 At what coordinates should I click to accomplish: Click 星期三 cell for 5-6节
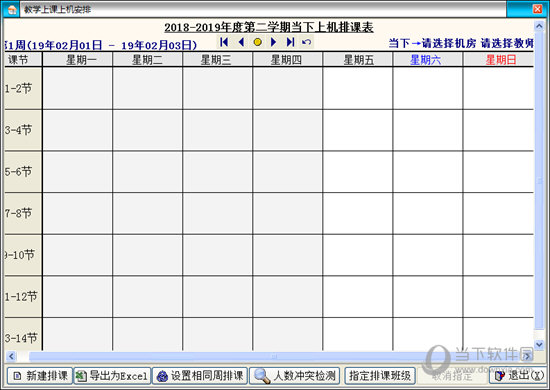[217, 172]
